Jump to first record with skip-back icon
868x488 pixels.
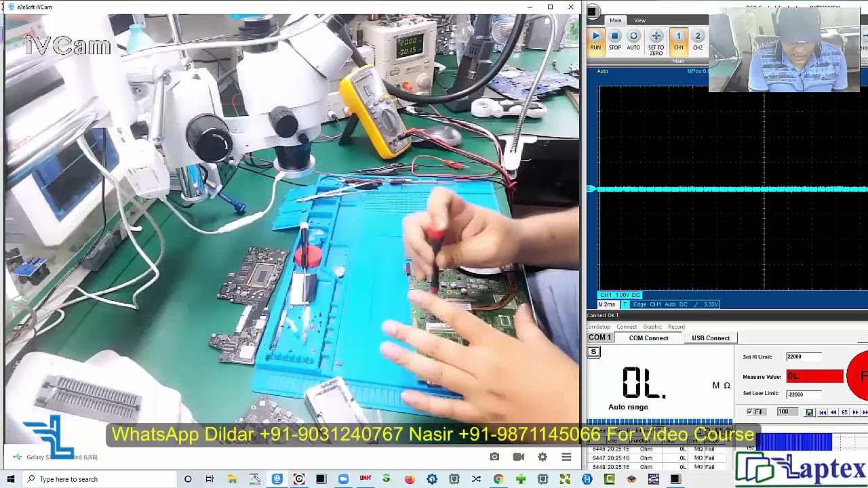click(823, 412)
